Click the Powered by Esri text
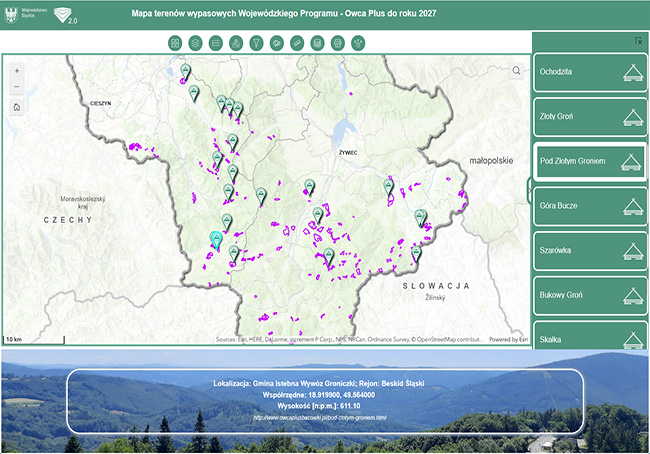 pos(508,340)
